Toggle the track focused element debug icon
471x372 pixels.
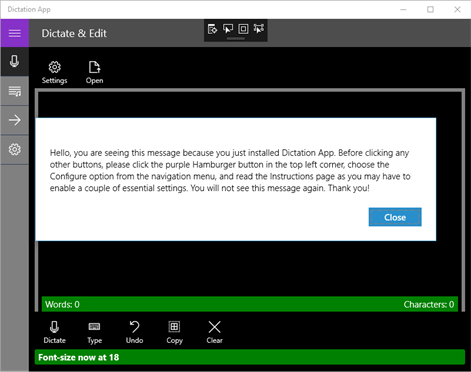point(259,29)
